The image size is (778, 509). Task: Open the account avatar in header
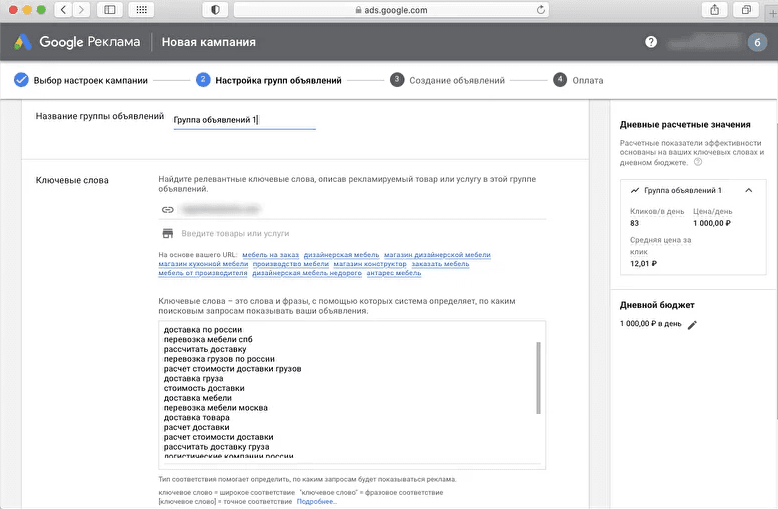(757, 43)
